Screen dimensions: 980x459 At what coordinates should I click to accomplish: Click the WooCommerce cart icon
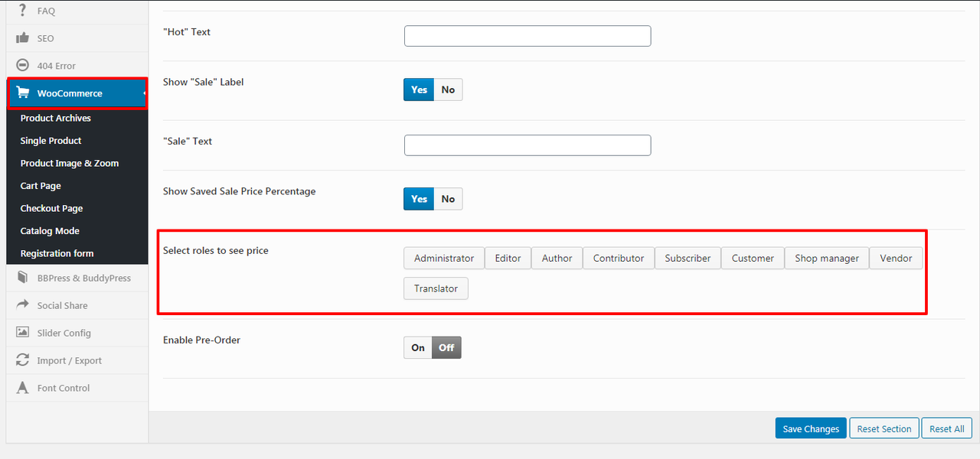23,93
